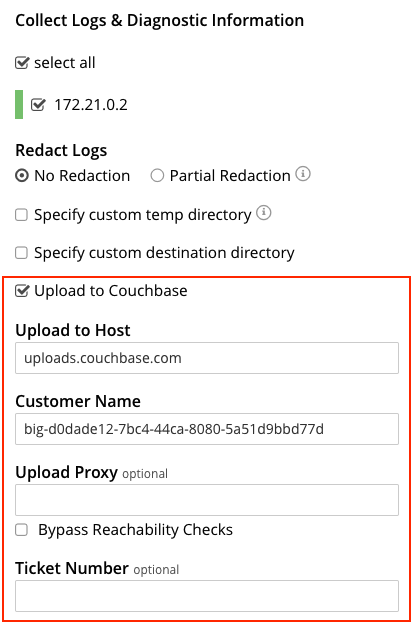Click the Redact Logs section label
Screen dimensions: 416x628
[61, 151]
